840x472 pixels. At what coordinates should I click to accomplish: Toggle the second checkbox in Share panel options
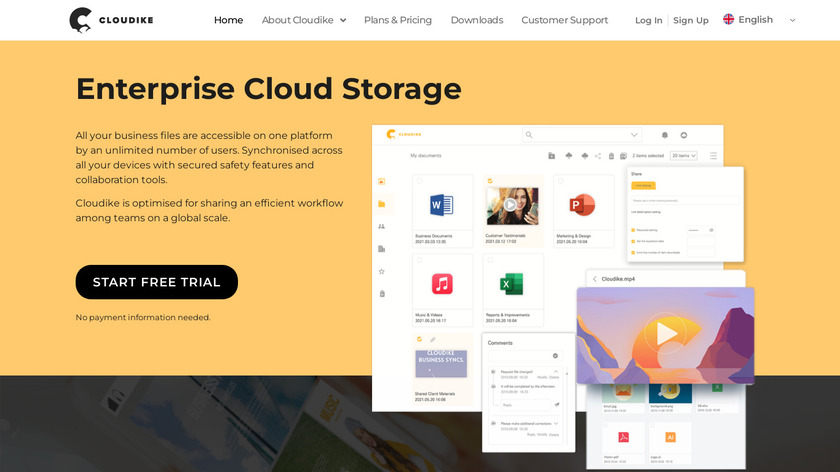tap(633, 242)
